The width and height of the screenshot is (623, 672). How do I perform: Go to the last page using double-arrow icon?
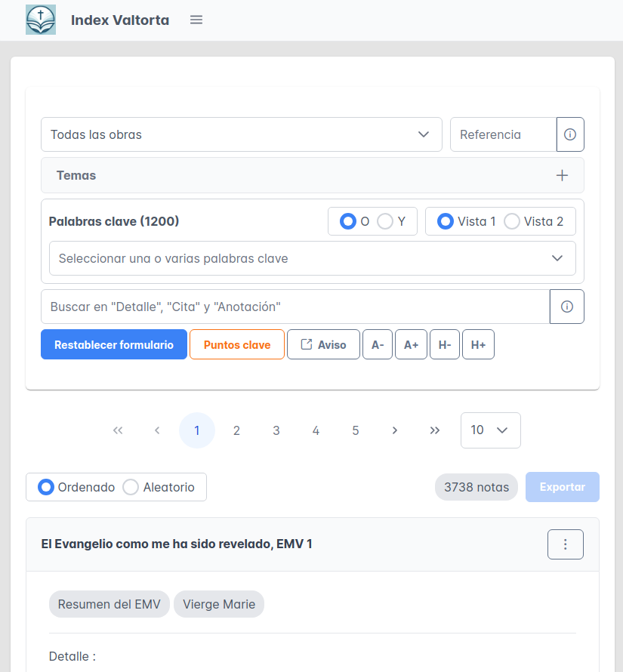coord(434,430)
